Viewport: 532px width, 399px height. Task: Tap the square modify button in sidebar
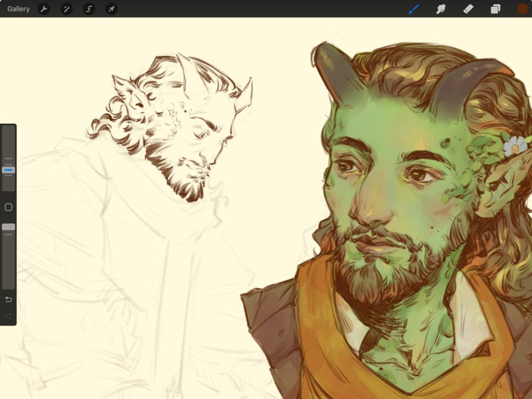click(9, 207)
